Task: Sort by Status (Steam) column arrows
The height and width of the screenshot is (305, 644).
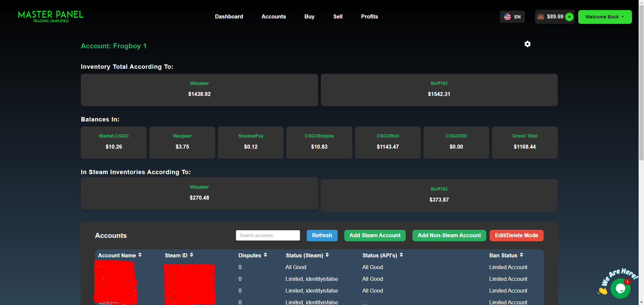Action: tap(327, 255)
